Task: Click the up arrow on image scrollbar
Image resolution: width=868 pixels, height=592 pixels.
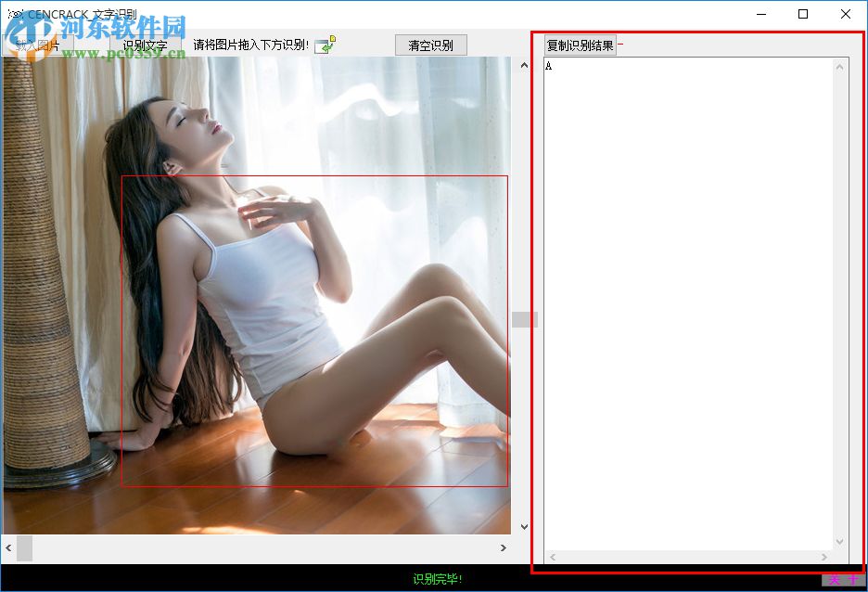Action: click(x=525, y=64)
